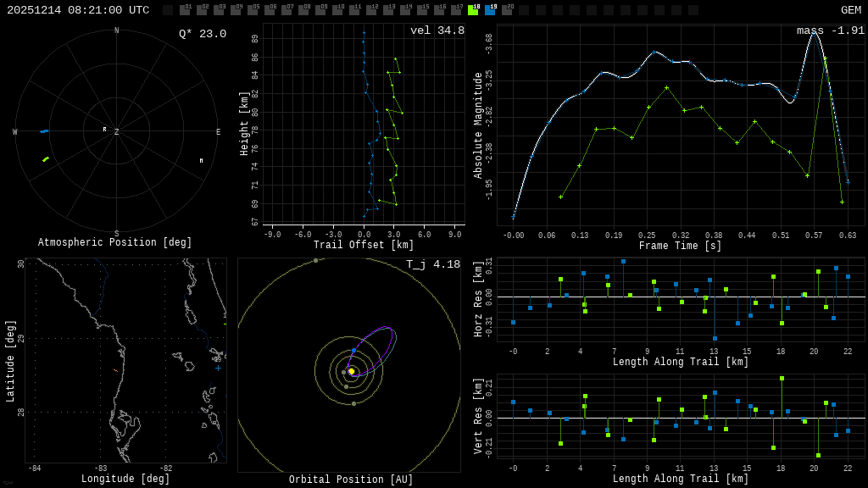The image size is (868, 488).
Task: Click the T_j 4.18 value
Action: pyautogui.click(x=433, y=264)
